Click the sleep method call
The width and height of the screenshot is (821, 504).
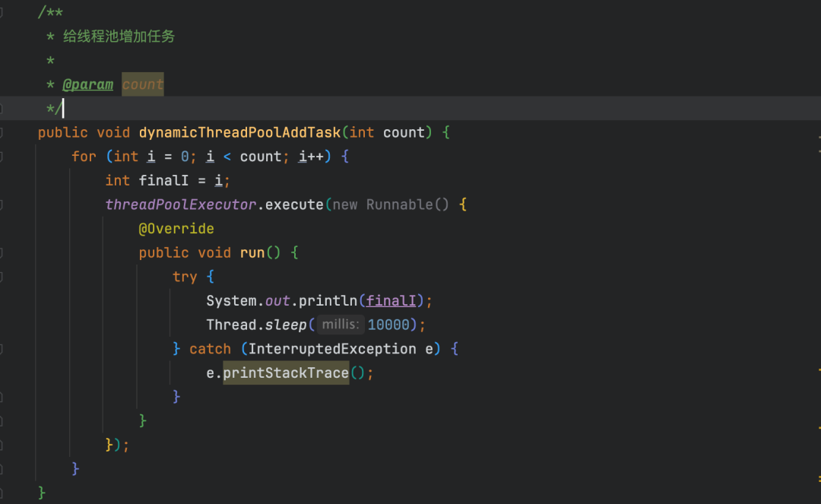tap(286, 325)
